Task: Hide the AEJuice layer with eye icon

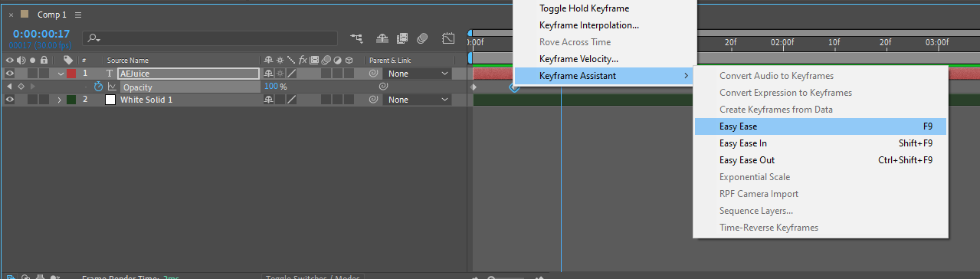Action: (x=10, y=74)
